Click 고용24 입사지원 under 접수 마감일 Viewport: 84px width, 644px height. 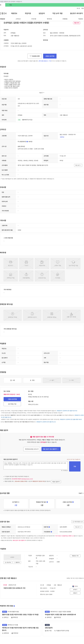(12, 399)
